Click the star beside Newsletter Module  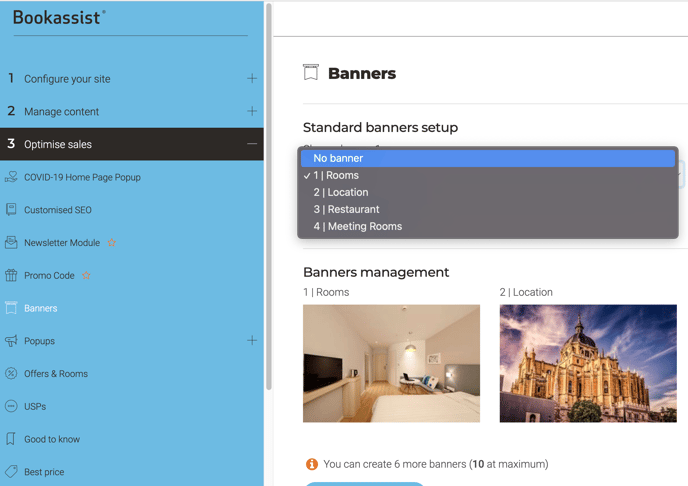(112, 243)
